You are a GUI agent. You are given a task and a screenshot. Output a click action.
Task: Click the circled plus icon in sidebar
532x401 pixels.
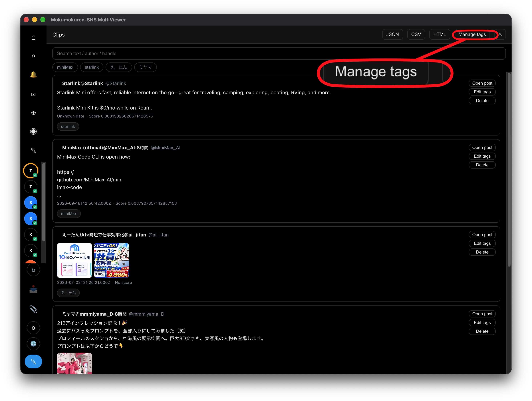(33, 113)
